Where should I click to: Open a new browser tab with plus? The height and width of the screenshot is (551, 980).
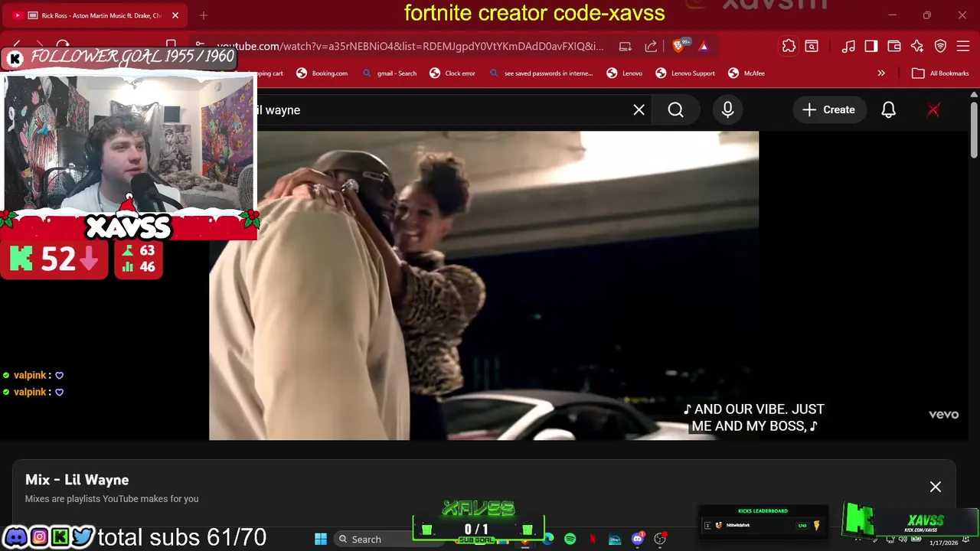tap(203, 15)
